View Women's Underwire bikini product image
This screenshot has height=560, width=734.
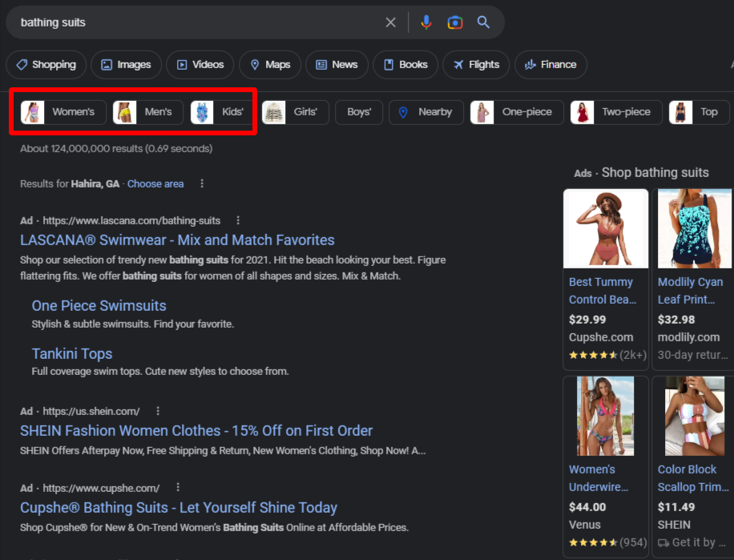pos(605,416)
